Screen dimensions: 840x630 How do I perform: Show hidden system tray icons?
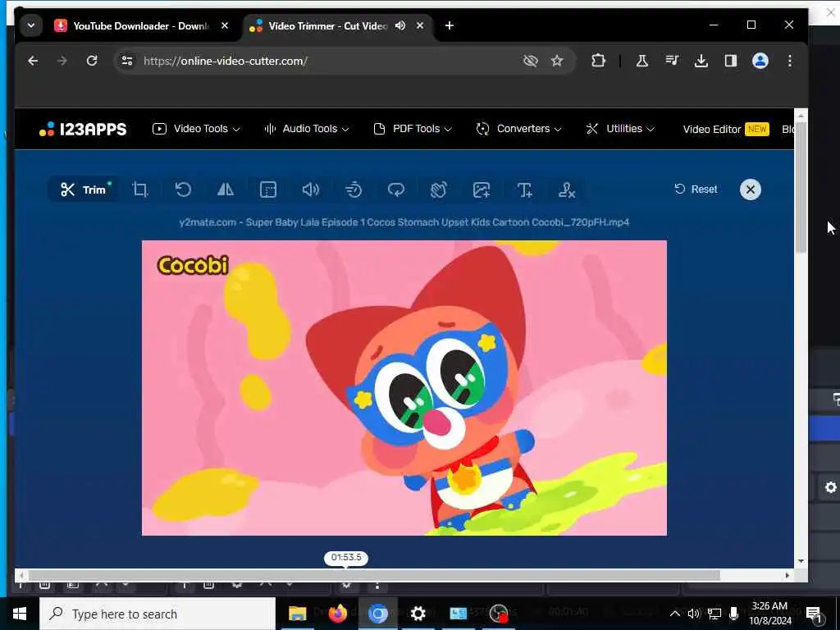point(675,614)
